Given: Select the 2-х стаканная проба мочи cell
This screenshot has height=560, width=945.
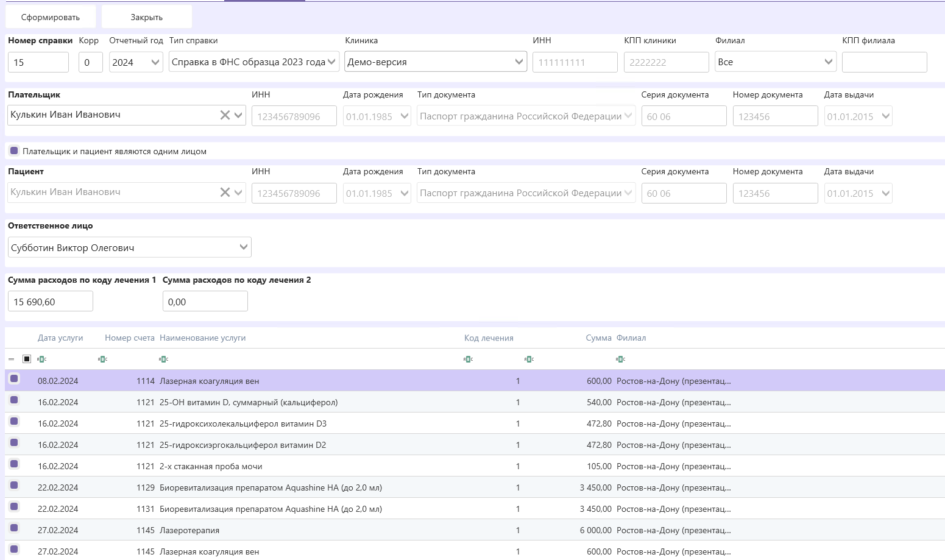Looking at the screenshot, I should tap(211, 466).
